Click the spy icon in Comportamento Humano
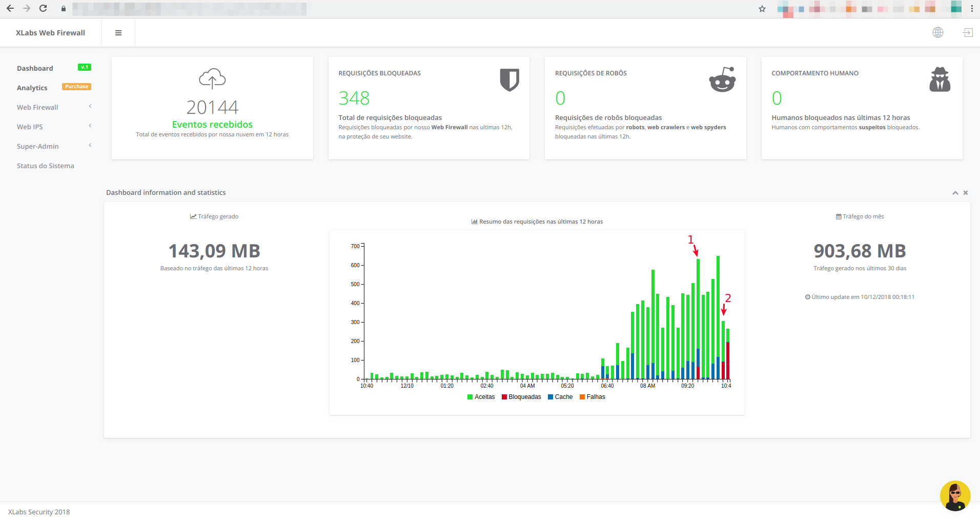Viewport: 980px width, 521px height. [x=940, y=79]
